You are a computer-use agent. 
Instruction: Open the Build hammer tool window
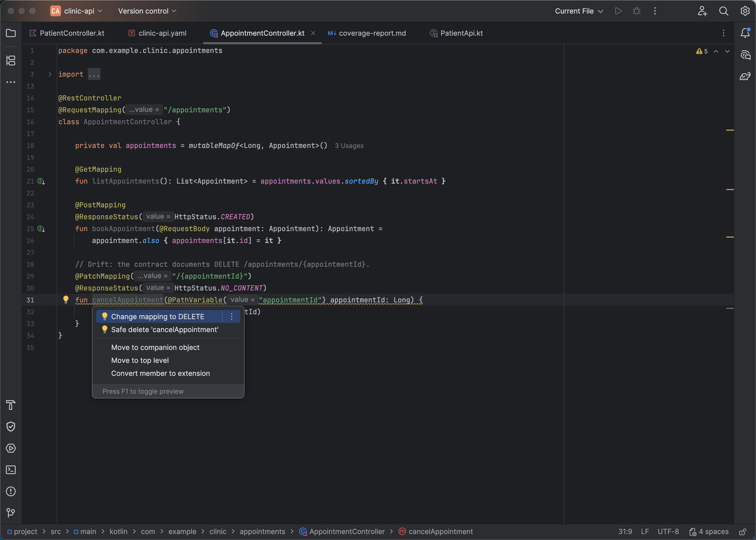point(11,405)
